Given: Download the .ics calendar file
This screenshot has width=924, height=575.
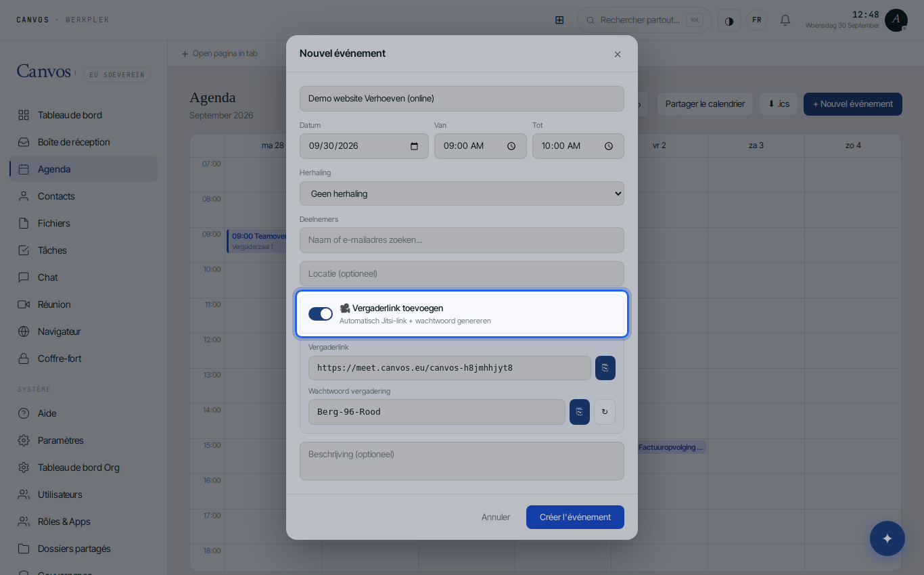Looking at the screenshot, I should pos(779,104).
